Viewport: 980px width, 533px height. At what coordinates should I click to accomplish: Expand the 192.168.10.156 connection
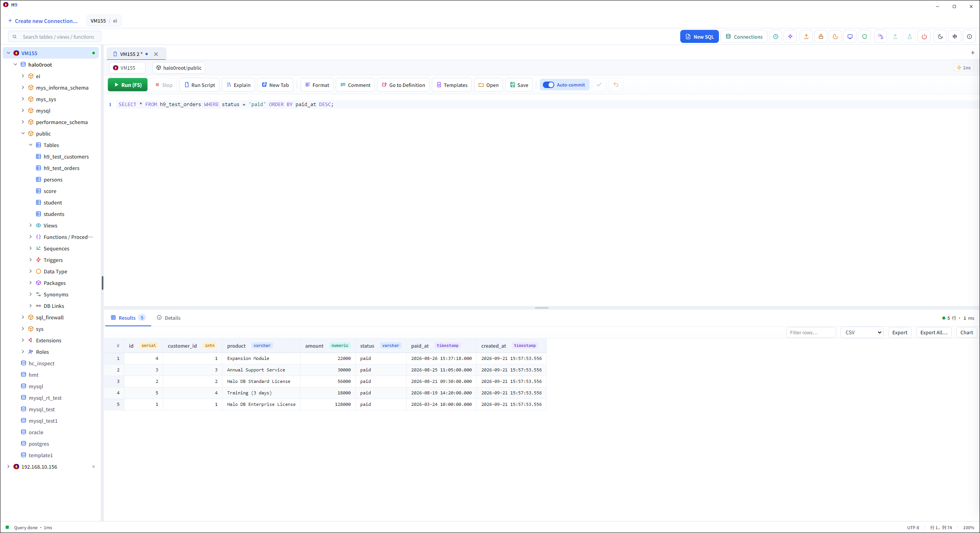tap(8, 467)
